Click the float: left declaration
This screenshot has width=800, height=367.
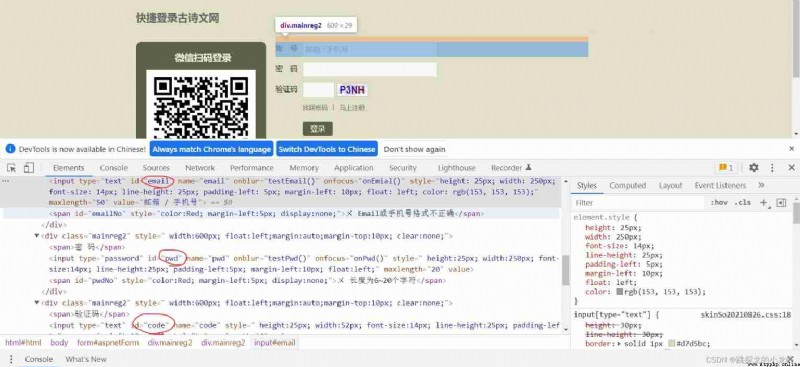610,282
